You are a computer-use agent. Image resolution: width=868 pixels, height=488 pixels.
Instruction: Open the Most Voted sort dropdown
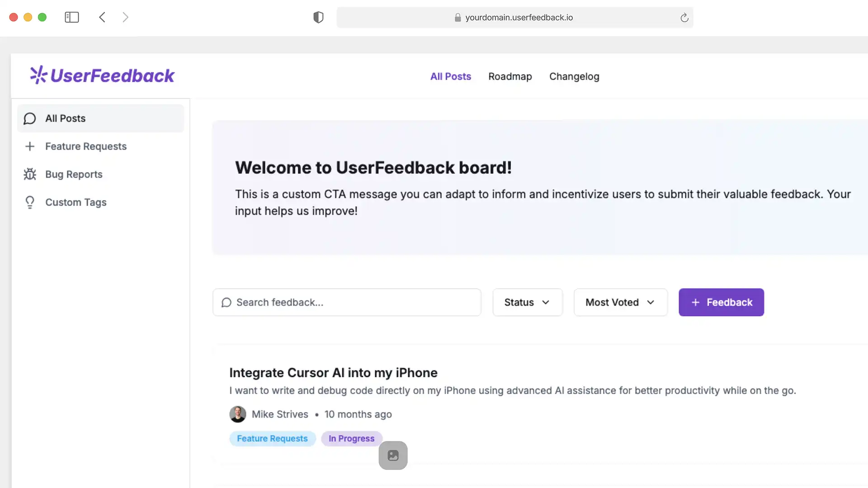click(620, 302)
